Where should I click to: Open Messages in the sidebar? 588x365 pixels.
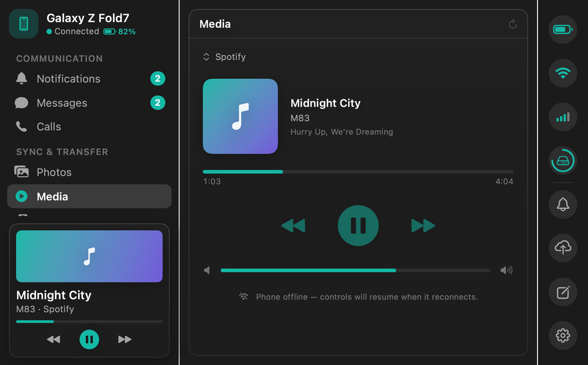click(x=89, y=102)
